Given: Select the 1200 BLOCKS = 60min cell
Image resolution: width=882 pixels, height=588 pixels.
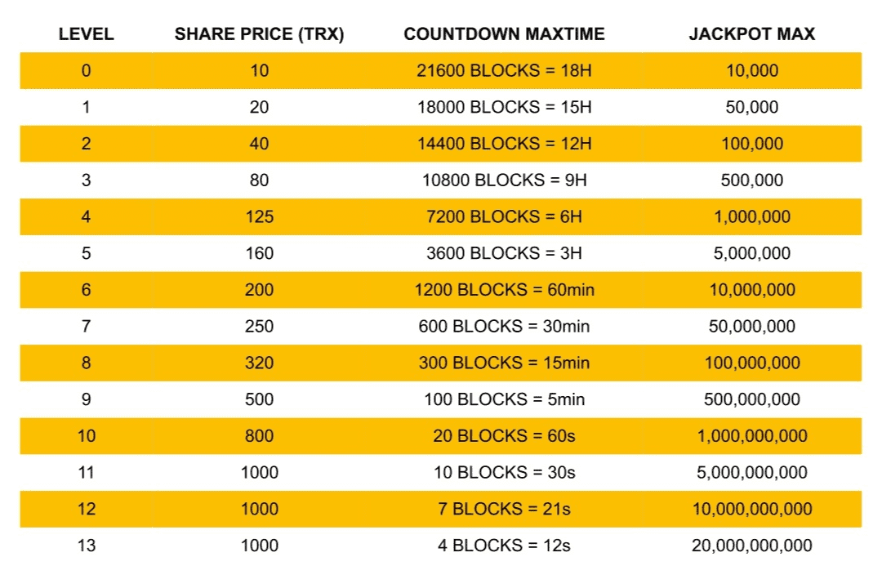Looking at the screenshot, I should coord(504,290).
